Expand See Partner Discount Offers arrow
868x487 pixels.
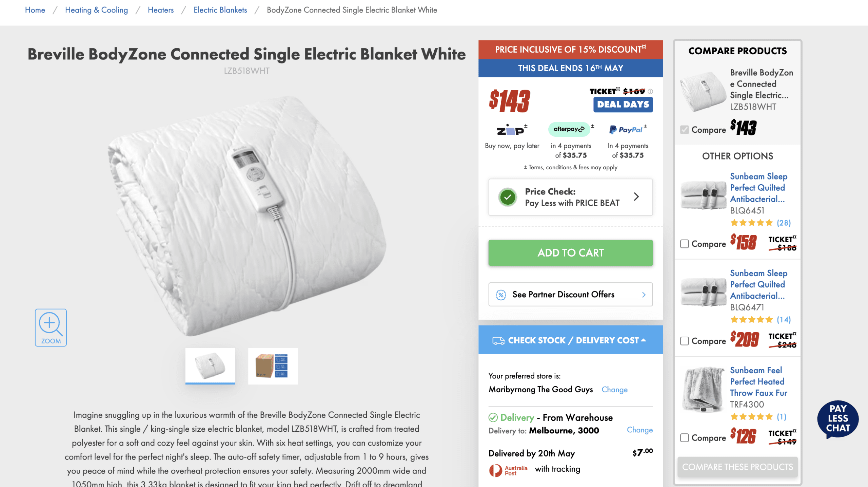tap(644, 295)
